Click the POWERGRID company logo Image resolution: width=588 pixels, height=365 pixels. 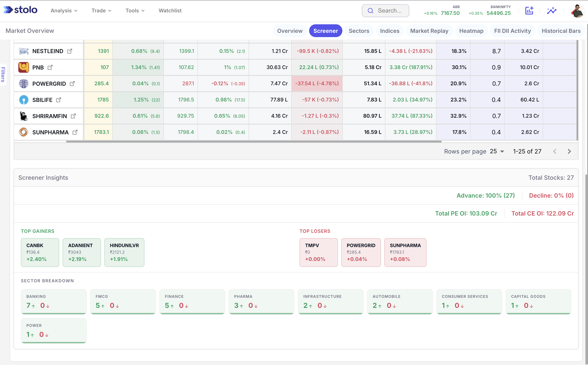click(24, 84)
